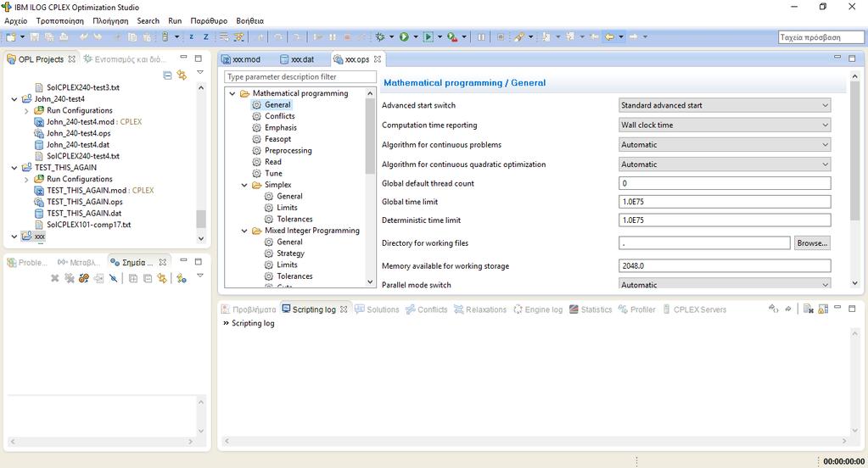Click the Run last launched icon
868x468 pixels.
(x=428, y=37)
